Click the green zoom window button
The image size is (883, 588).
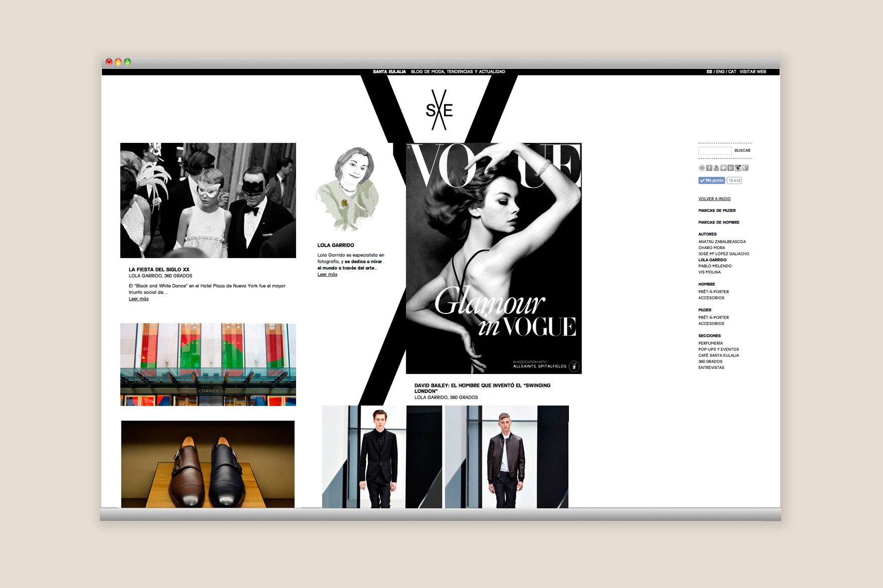(127, 62)
